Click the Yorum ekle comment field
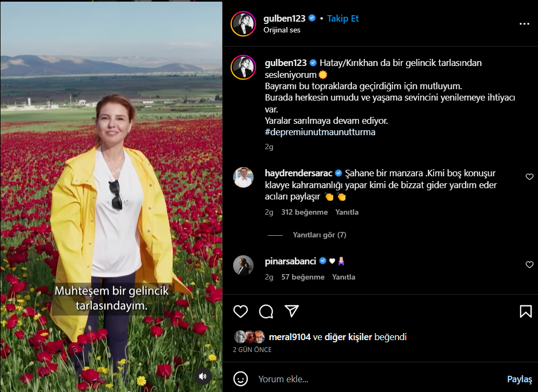 (x=377, y=379)
